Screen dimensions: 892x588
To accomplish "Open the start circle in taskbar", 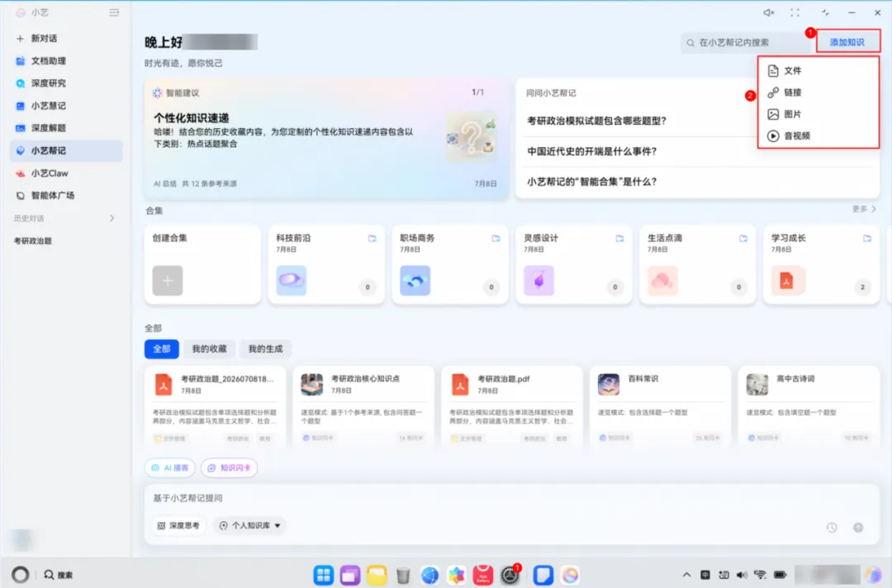I will click(21, 575).
